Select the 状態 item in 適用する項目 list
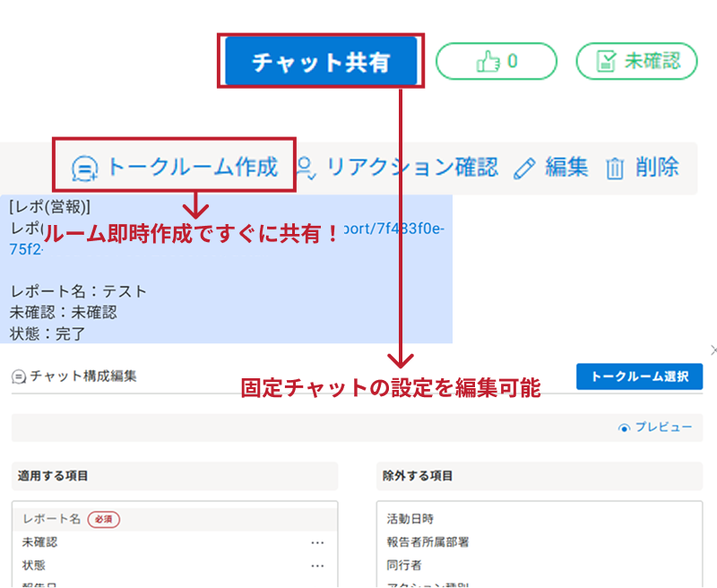Screen dimensions: 717x588 (x=34, y=565)
